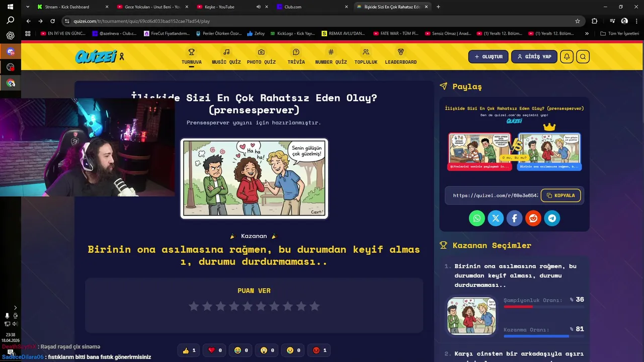The height and width of the screenshot is (362, 644).
Task: Close the Club.com tab
Action: (x=346, y=7)
